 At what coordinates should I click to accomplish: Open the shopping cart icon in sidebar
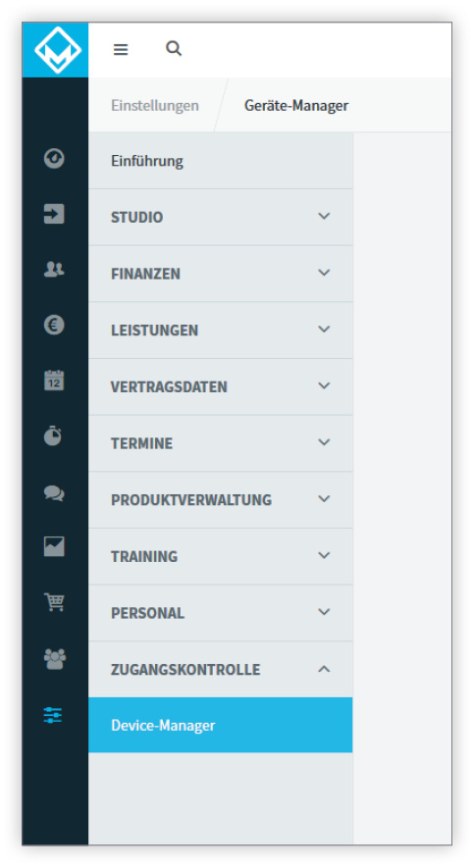pyautogui.click(x=54, y=602)
